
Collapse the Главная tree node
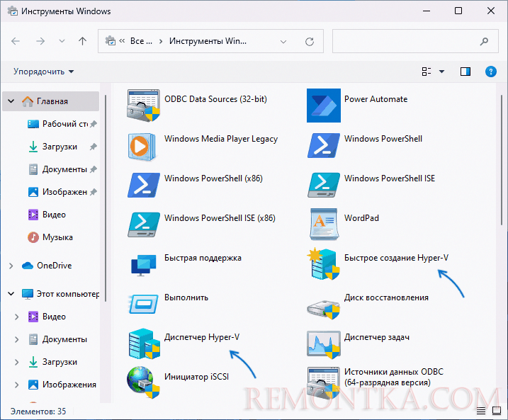[11, 101]
